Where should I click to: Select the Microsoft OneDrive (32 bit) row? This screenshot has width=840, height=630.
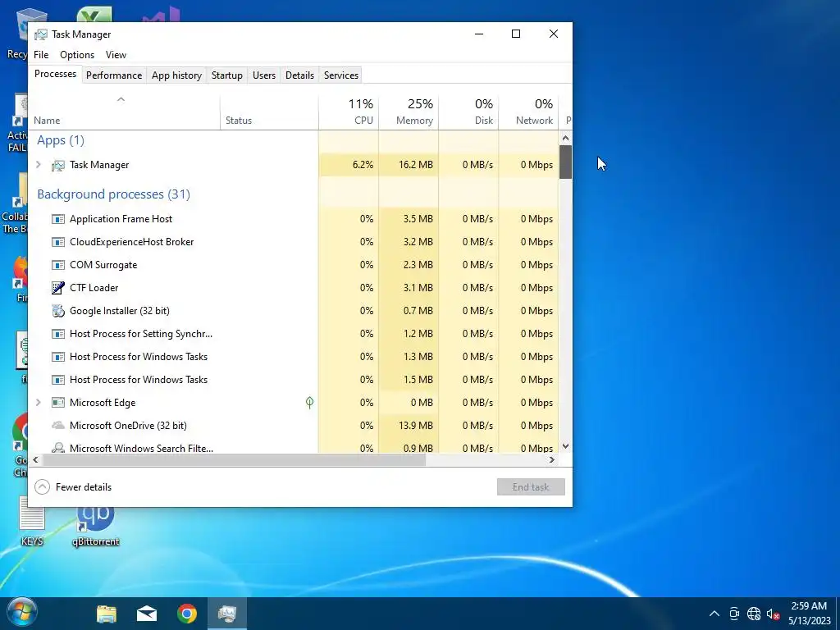[x=294, y=426]
